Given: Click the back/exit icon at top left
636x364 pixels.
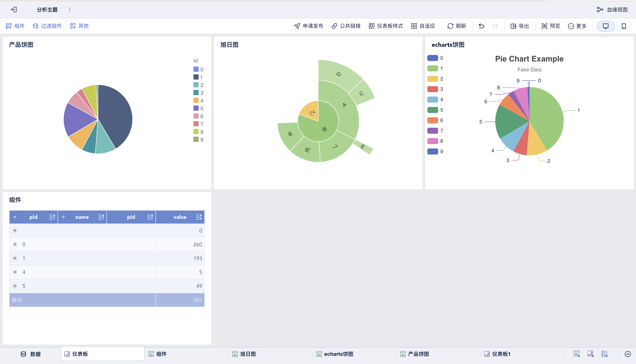Looking at the screenshot, I should click(x=14, y=10).
